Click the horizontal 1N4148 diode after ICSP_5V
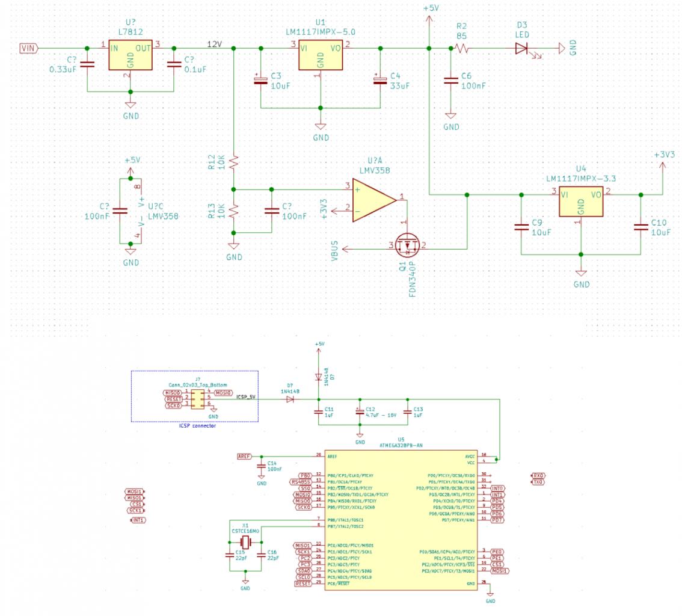 [290, 399]
